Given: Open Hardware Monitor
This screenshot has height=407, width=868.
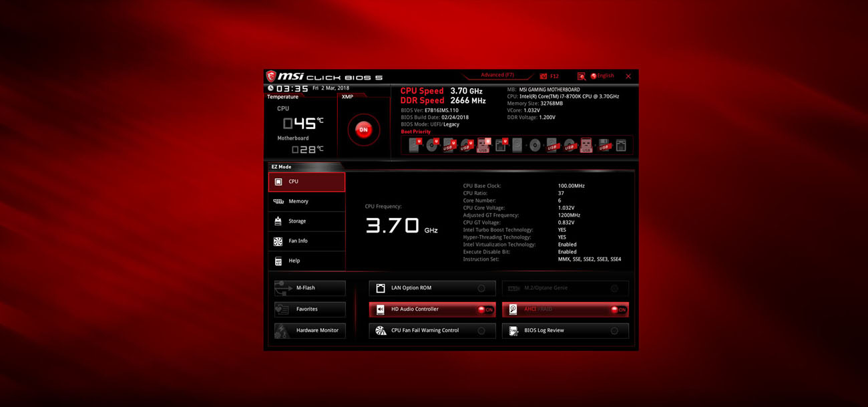Looking at the screenshot, I should [309, 330].
